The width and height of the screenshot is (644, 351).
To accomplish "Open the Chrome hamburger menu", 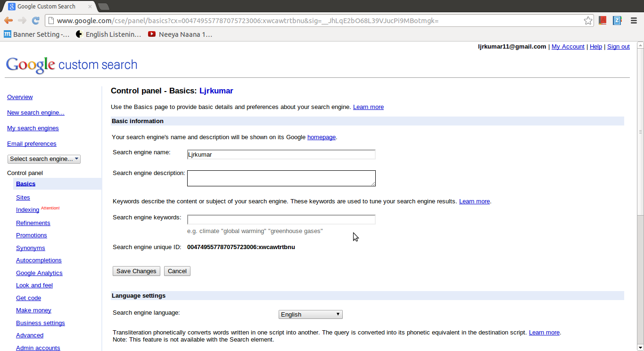I will pos(634,20).
